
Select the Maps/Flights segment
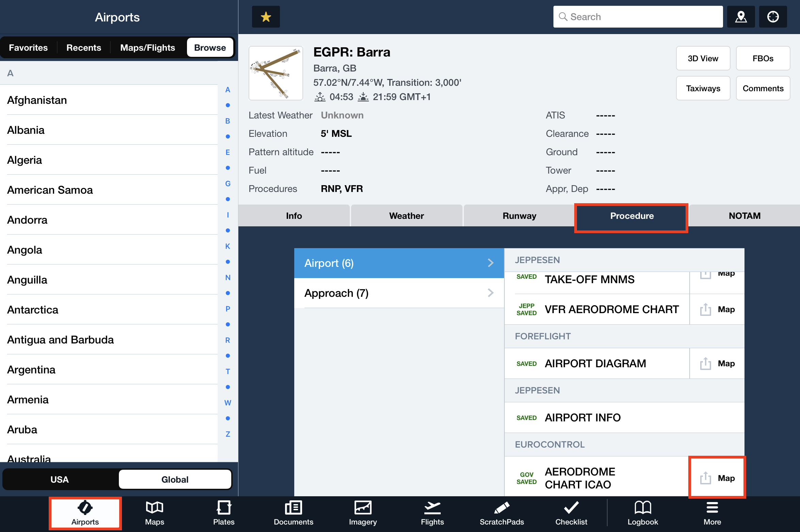point(147,48)
